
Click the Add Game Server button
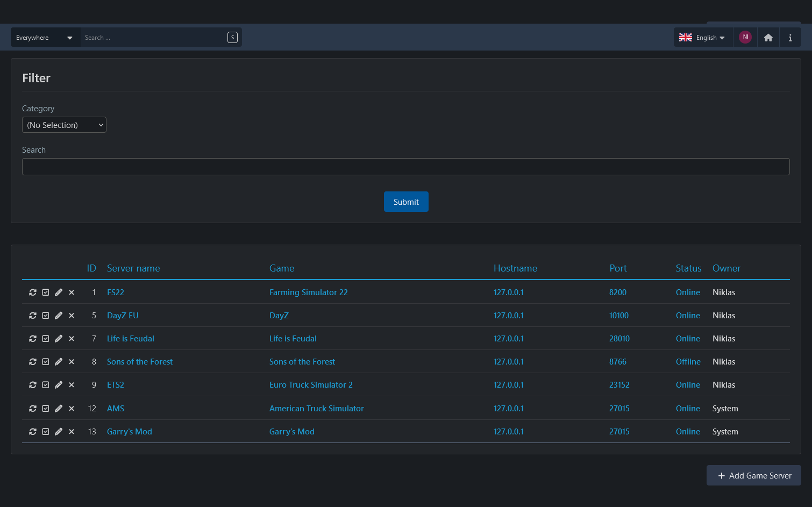753,475
